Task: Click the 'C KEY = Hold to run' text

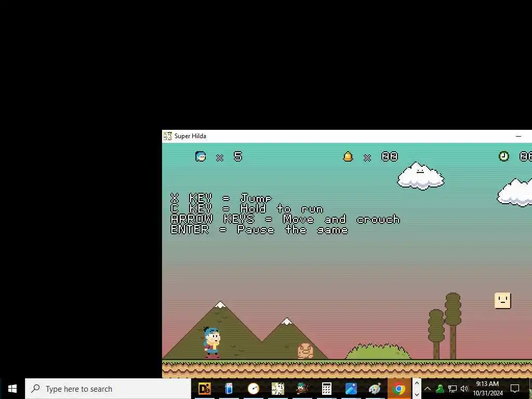Action: [x=247, y=209]
